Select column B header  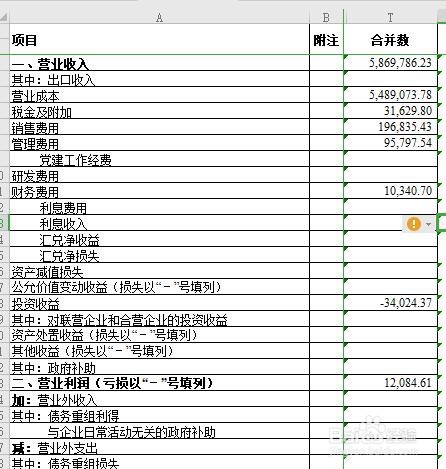326,17
